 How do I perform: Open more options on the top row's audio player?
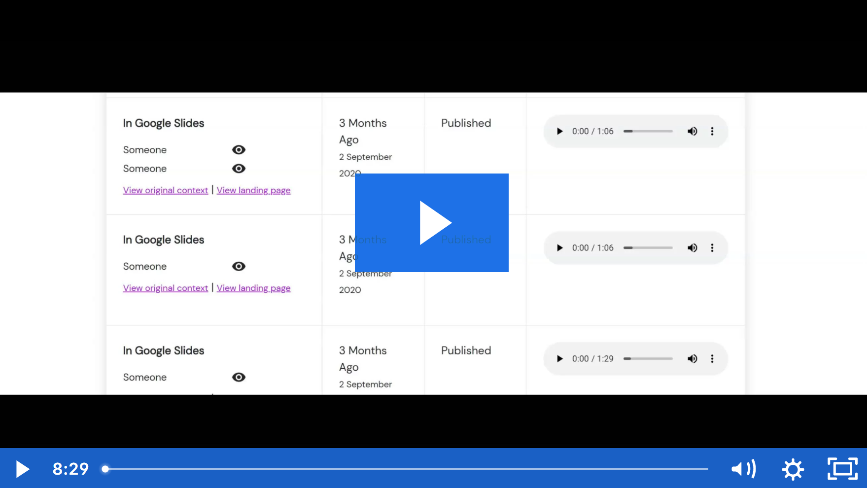[712, 132]
